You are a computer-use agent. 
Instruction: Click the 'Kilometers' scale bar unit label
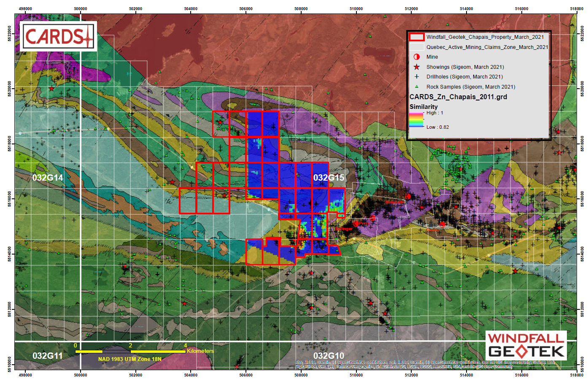coord(200,351)
